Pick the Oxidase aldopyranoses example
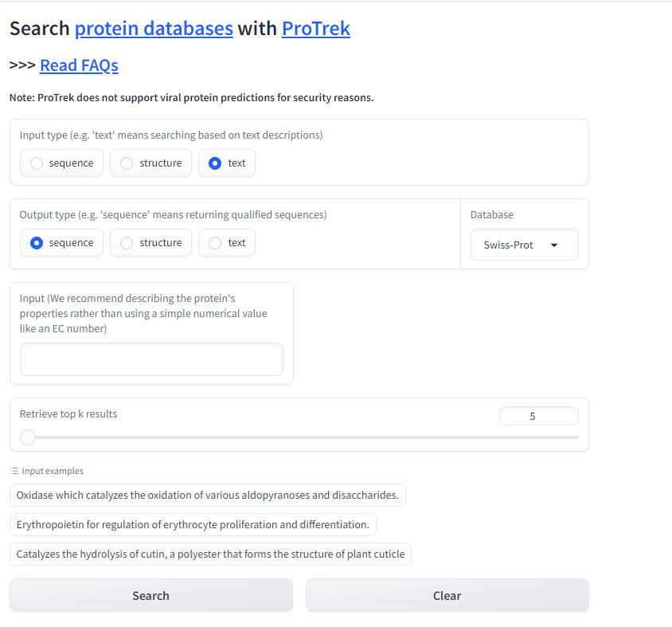This screenshot has width=672, height=627. point(207,495)
